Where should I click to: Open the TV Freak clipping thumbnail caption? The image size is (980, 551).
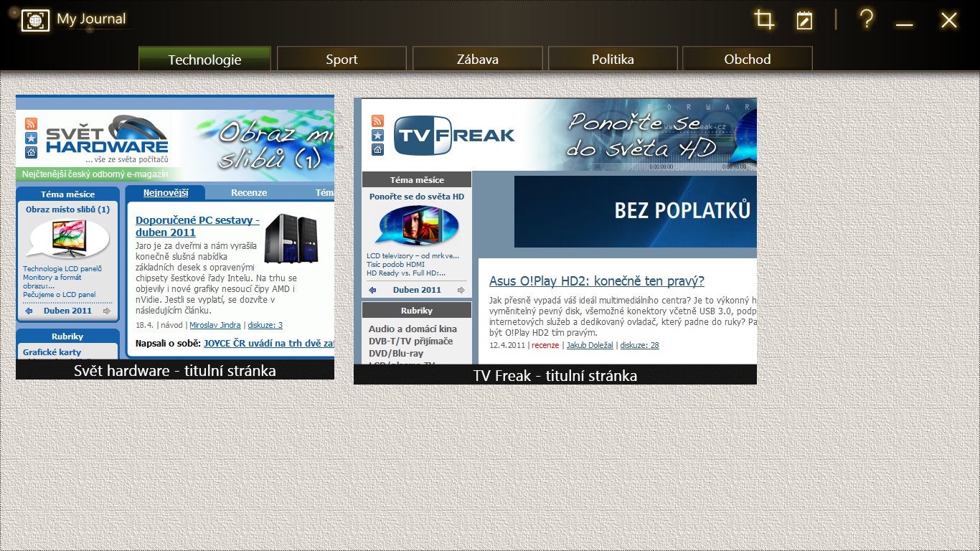click(555, 375)
